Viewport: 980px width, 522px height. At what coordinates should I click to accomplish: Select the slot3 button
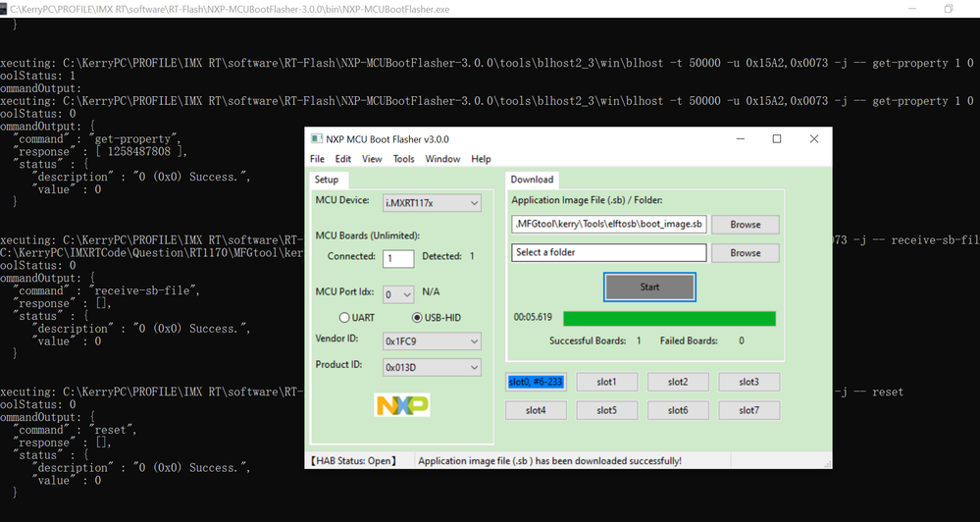[749, 382]
